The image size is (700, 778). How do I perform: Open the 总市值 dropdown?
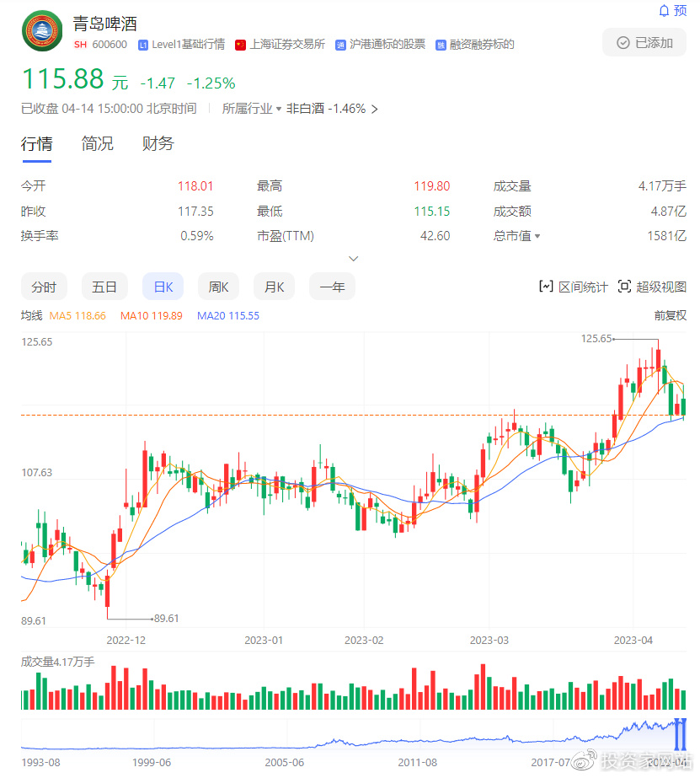tap(516, 236)
